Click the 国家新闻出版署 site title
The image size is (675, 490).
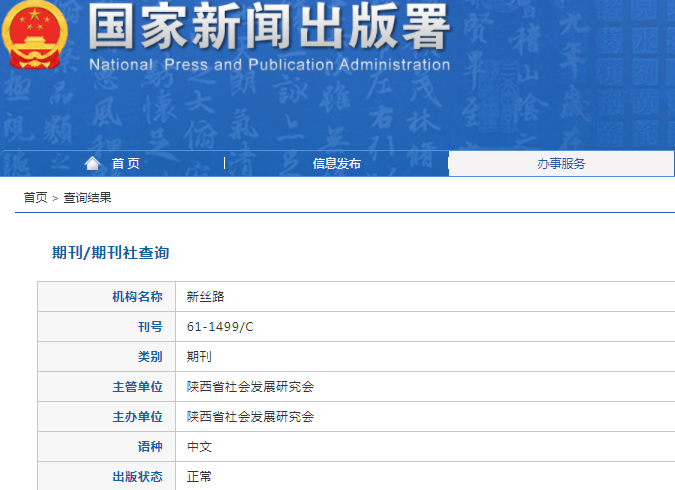[268, 28]
